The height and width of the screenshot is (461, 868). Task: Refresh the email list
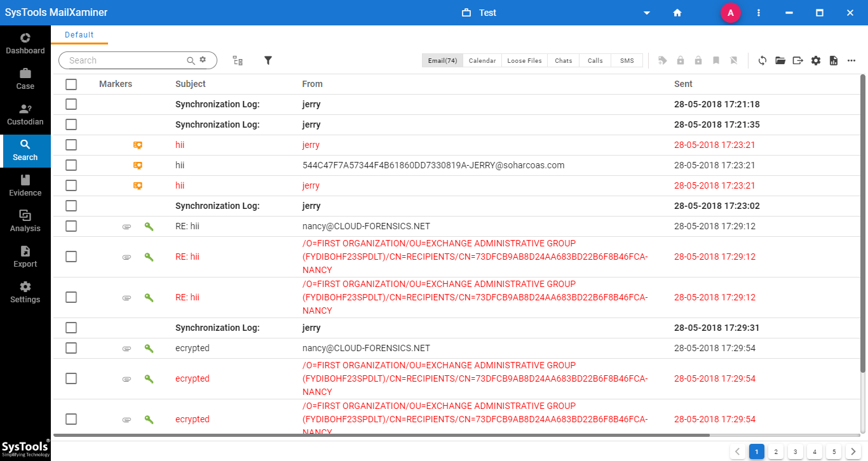(x=763, y=60)
